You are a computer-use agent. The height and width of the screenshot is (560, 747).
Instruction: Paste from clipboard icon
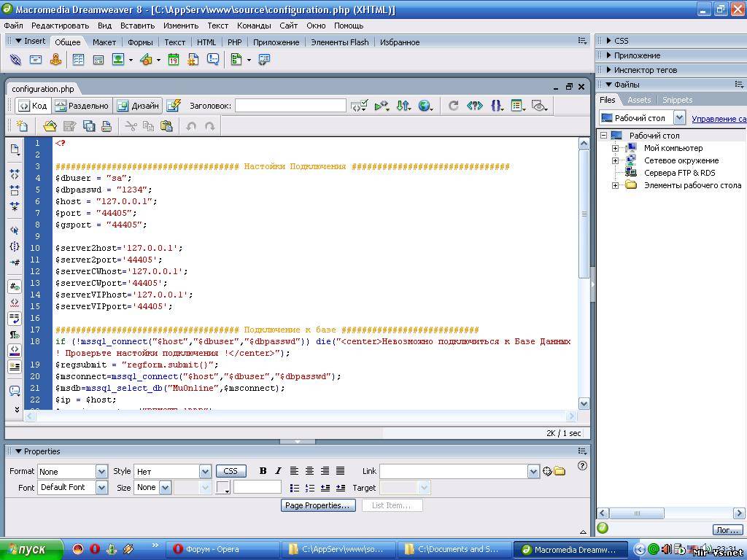[166, 126]
